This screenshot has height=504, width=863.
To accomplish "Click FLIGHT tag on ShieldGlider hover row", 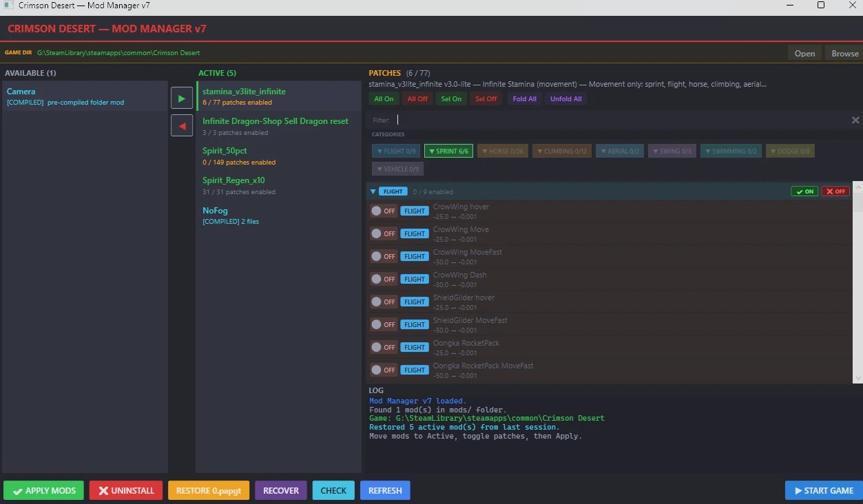I will [415, 302].
